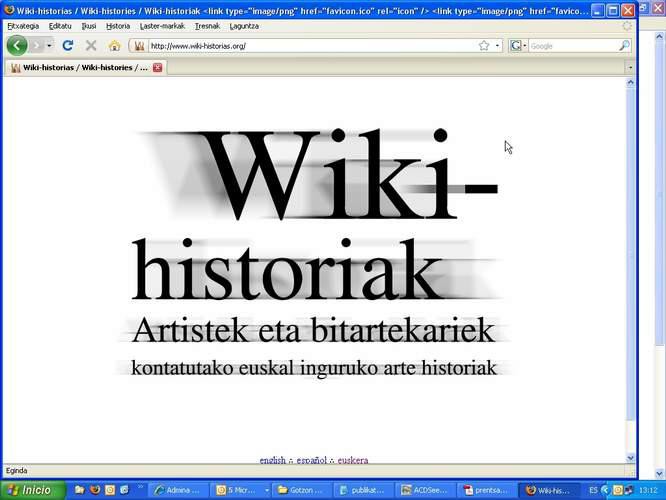Screen dimensions: 666x500
Task: Click the Wiki-his... Firefox taskbar button
Action: (x=549, y=490)
